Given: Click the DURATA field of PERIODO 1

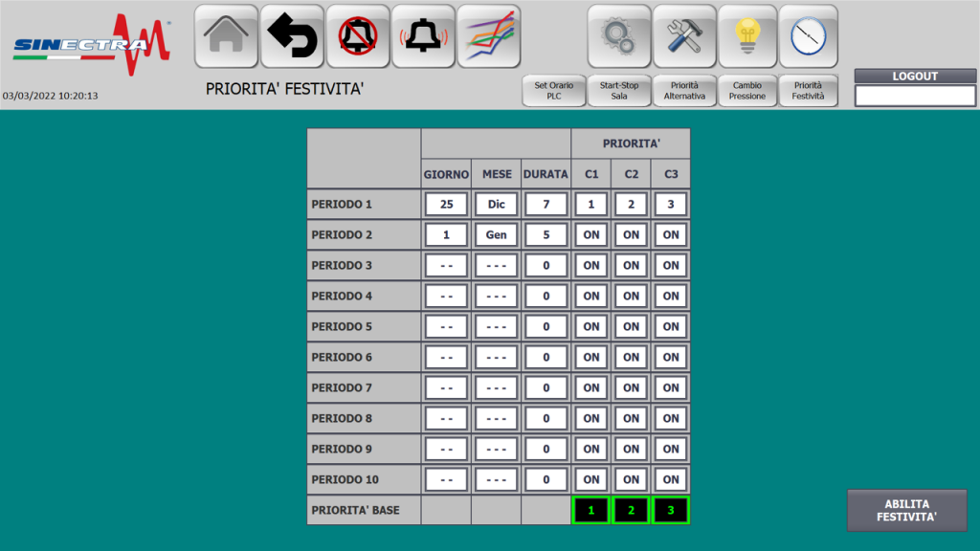Looking at the screenshot, I should (x=546, y=205).
